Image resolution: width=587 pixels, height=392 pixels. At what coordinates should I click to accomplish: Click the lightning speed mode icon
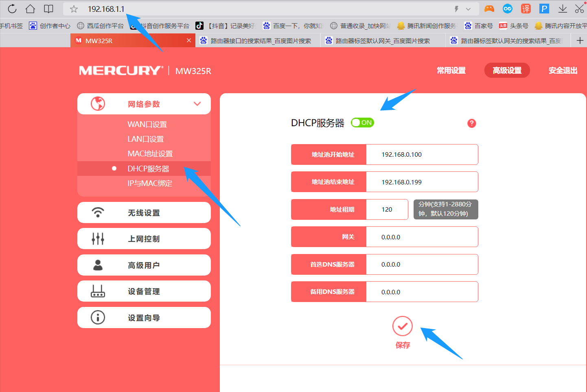coord(457,9)
